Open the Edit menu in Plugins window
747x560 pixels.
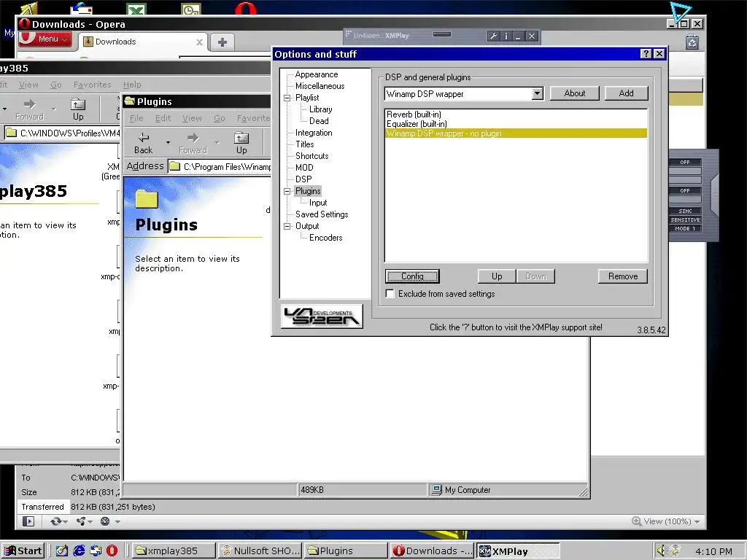pyautogui.click(x=163, y=118)
